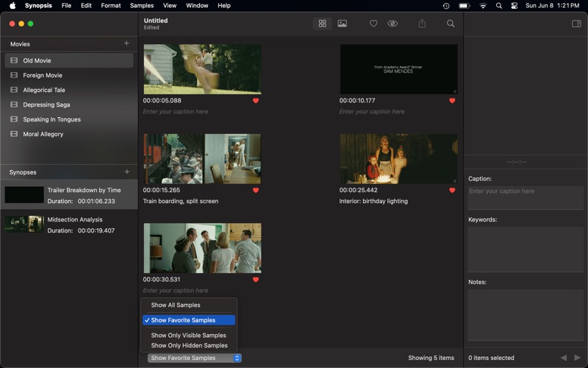Open the Edit menu
Image resolution: width=588 pixels, height=368 pixels.
pos(86,6)
